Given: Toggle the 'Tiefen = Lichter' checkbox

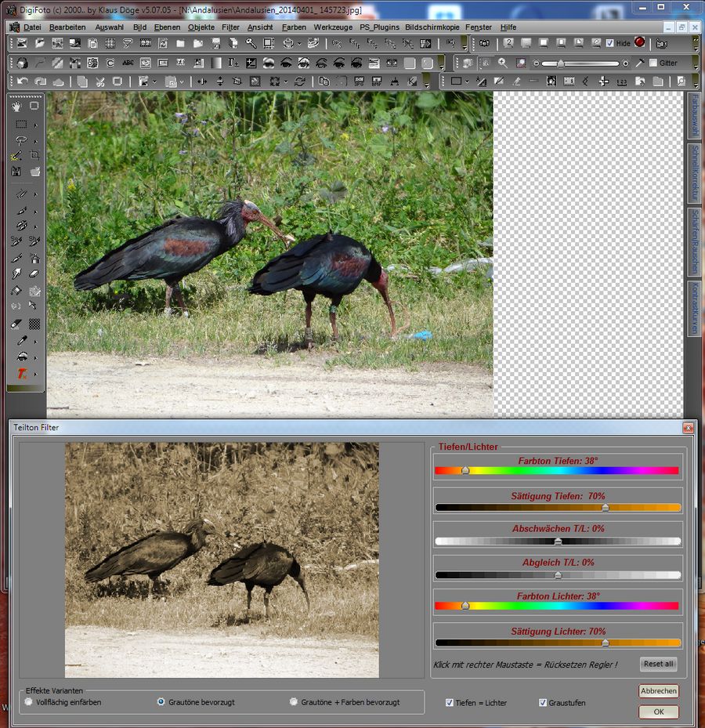Looking at the screenshot, I should pyautogui.click(x=449, y=703).
